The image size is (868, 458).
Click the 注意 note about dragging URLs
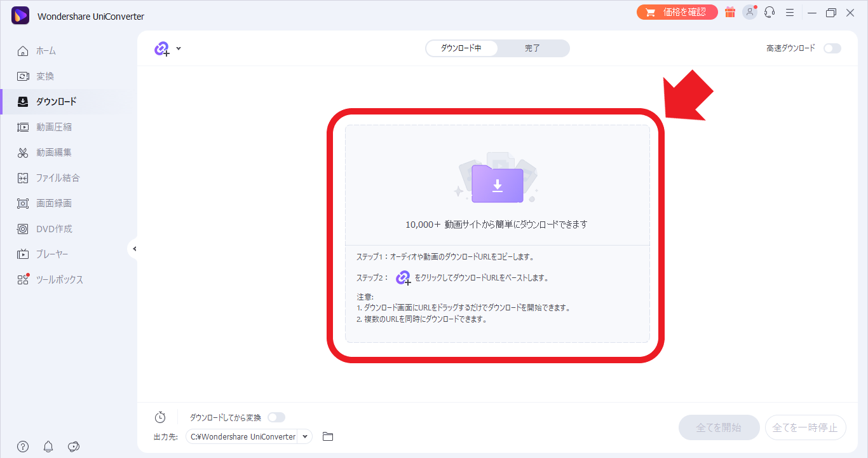[x=463, y=308]
